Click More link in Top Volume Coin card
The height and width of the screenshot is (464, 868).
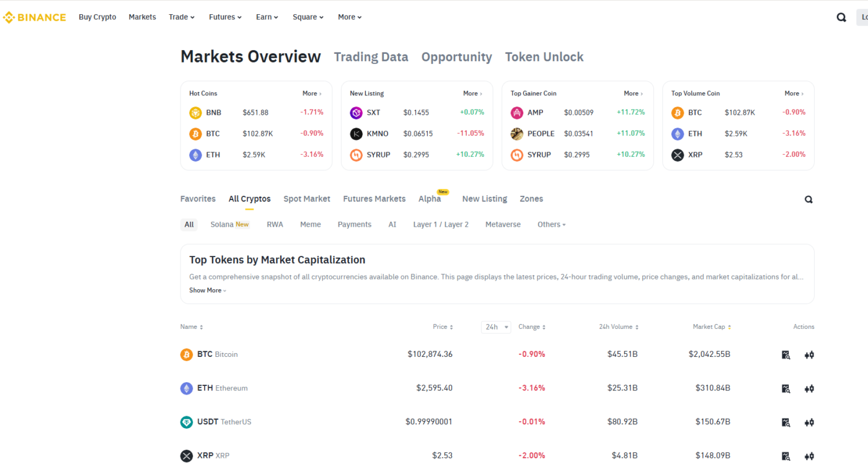(794, 94)
